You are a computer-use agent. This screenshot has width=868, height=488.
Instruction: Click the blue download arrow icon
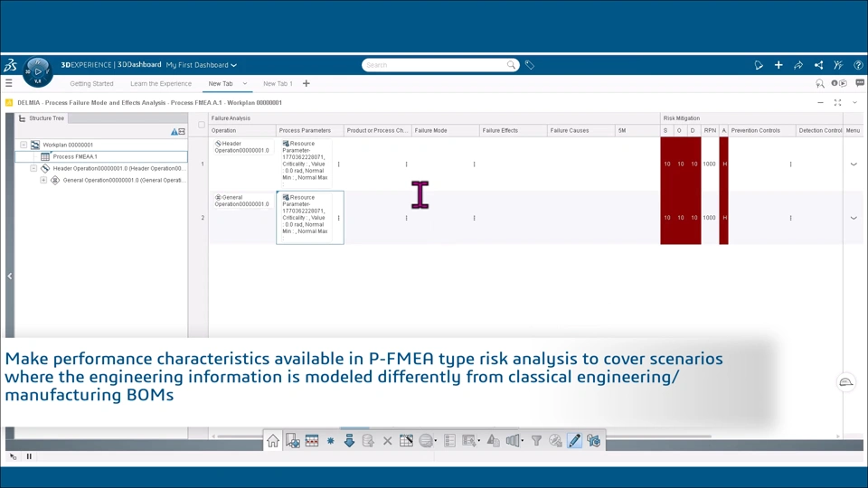349,441
